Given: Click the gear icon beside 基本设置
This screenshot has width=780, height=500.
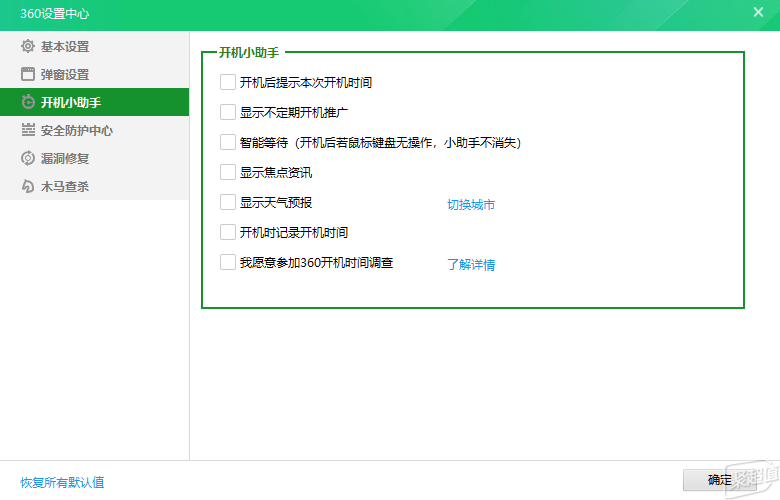Looking at the screenshot, I should pos(28,46).
